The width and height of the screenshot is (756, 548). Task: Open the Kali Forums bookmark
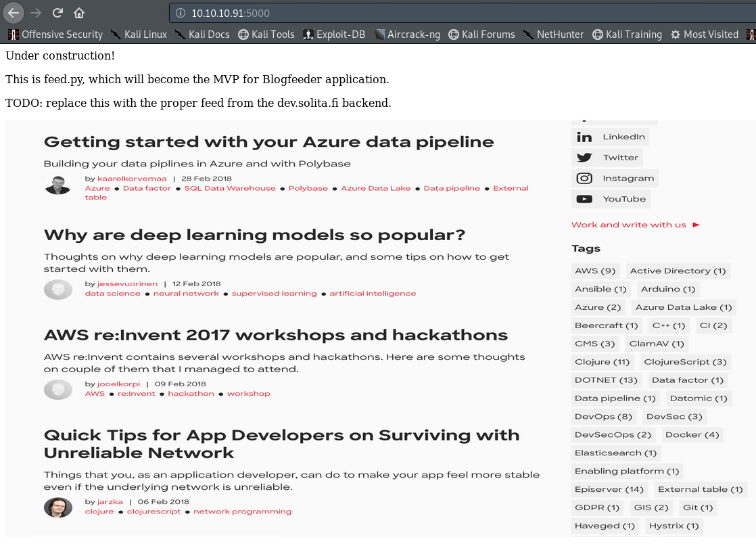click(x=481, y=35)
